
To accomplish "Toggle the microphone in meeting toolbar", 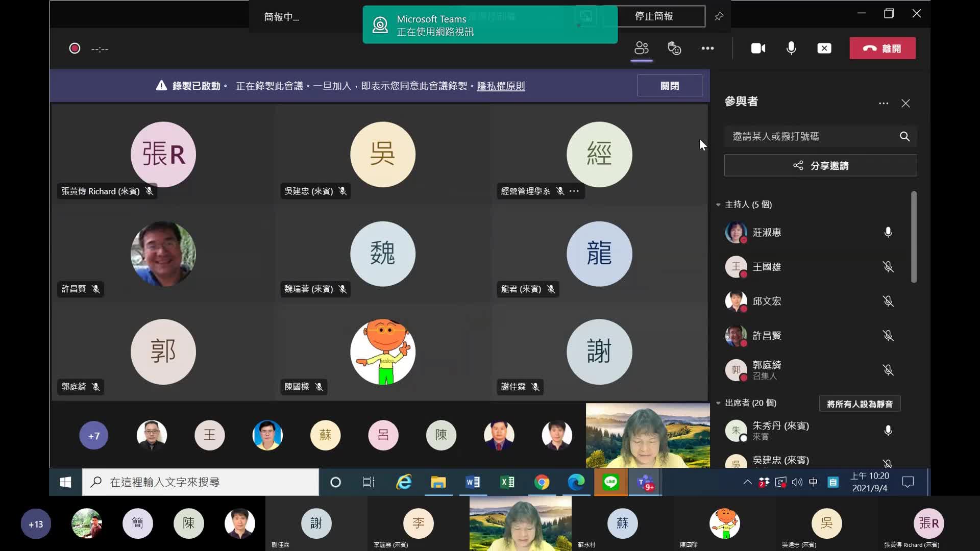I will 791,48.
